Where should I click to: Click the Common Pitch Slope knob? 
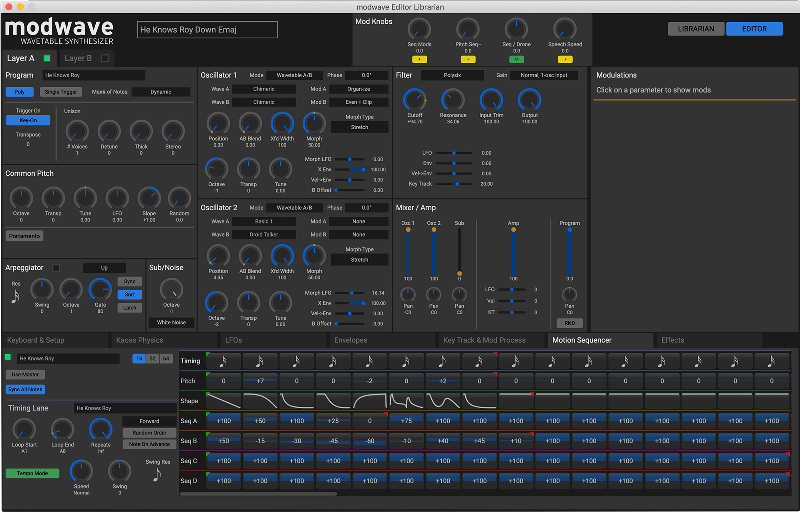(149, 198)
